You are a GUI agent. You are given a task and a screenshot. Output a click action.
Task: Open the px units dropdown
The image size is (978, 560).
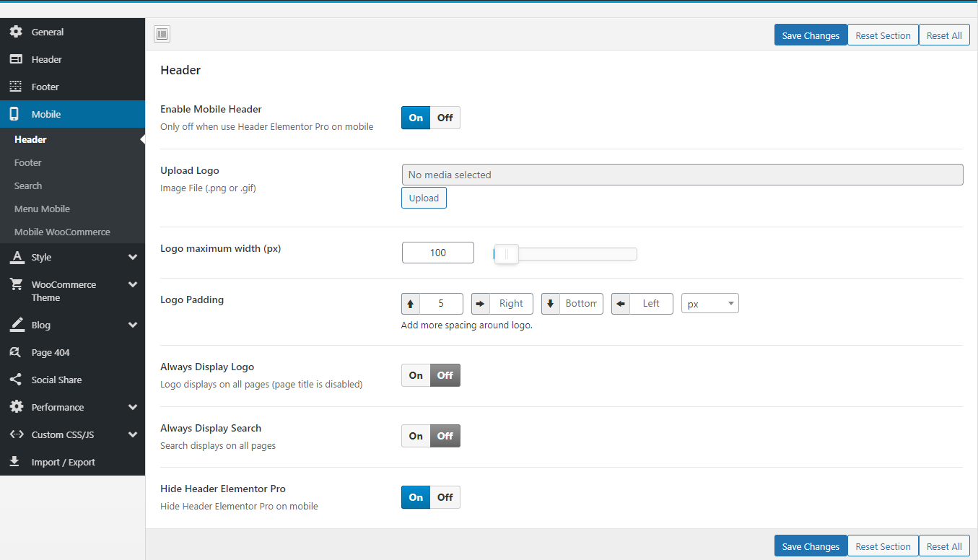tap(710, 304)
